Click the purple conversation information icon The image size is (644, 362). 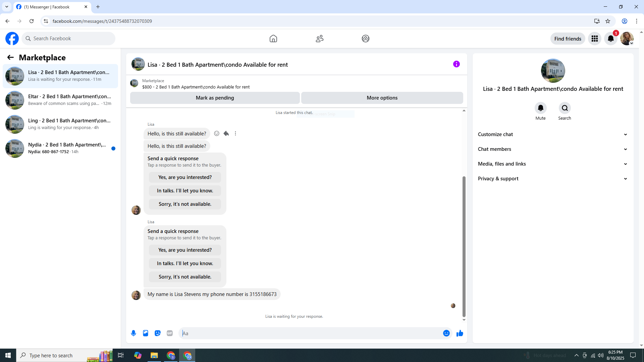(x=456, y=64)
